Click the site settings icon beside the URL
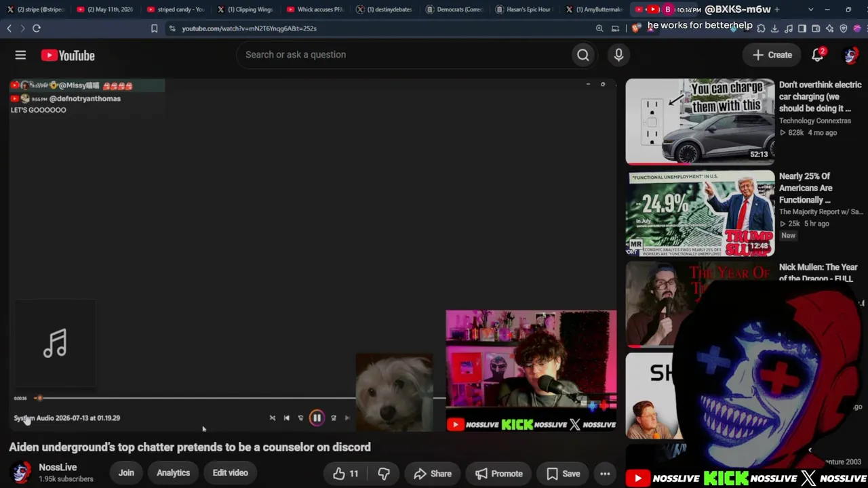The image size is (868, 488). point(172,28)
